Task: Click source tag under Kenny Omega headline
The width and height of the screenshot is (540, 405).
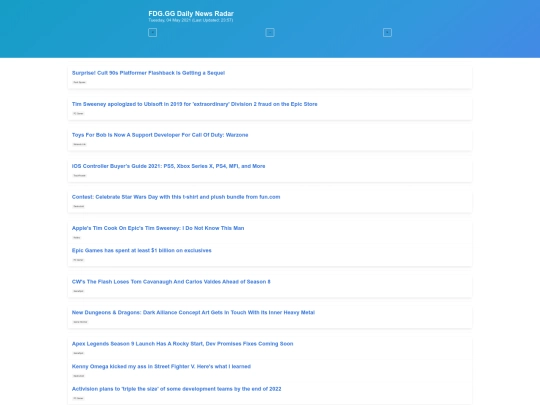Action: click(79, 376)
